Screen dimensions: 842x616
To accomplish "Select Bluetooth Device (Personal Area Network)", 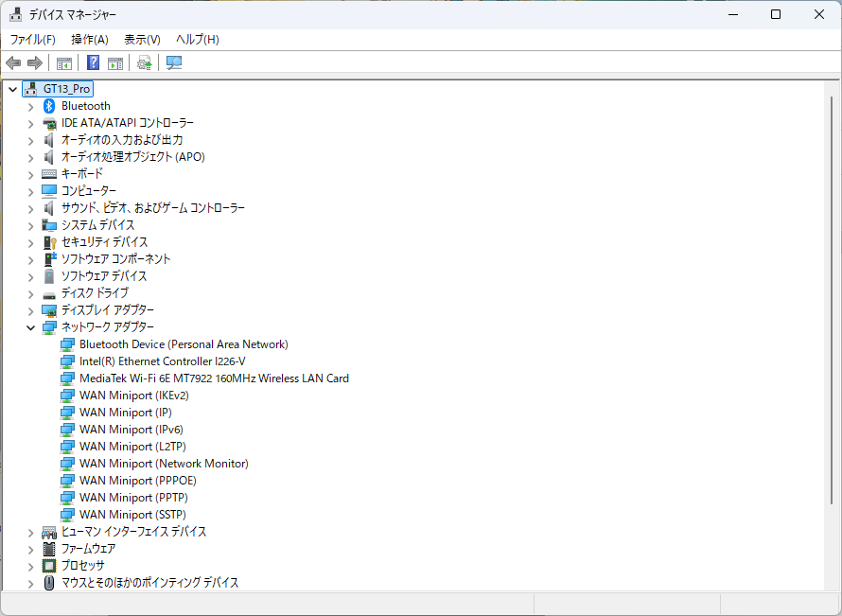I will pyautogui.click(x=184, y=344).
